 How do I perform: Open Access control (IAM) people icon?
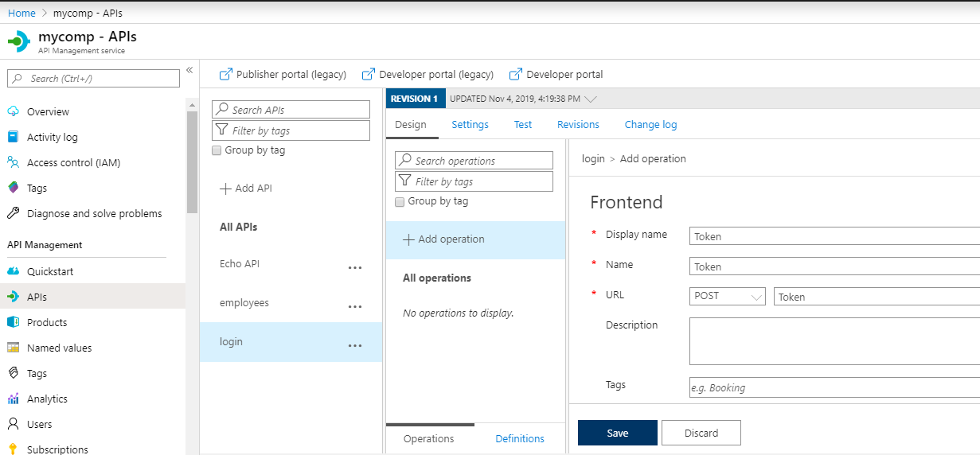(x=13, y=162)
